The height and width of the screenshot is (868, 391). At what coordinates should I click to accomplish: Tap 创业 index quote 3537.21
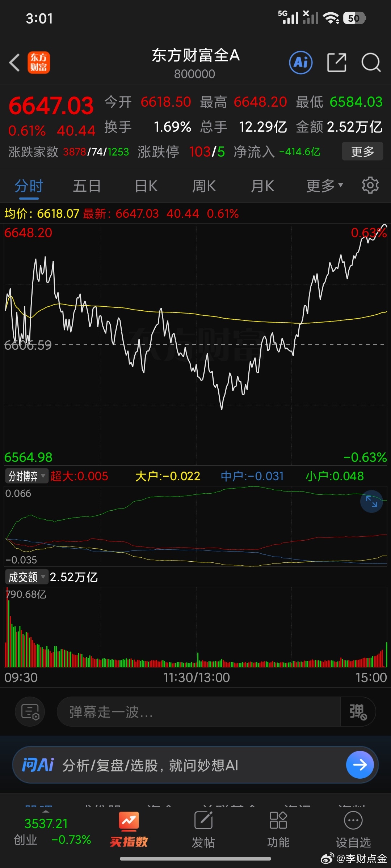(52, 831)
